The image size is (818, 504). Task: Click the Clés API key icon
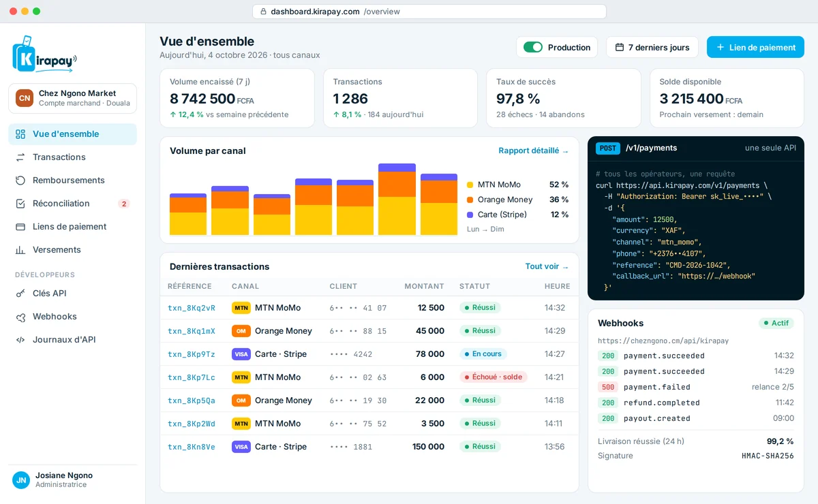pyautogui.click(x=20, y=294)
